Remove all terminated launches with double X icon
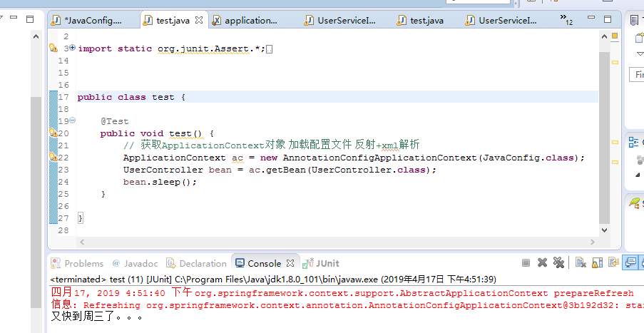Viewport: 644px width, 333px height. pos(558,263)
